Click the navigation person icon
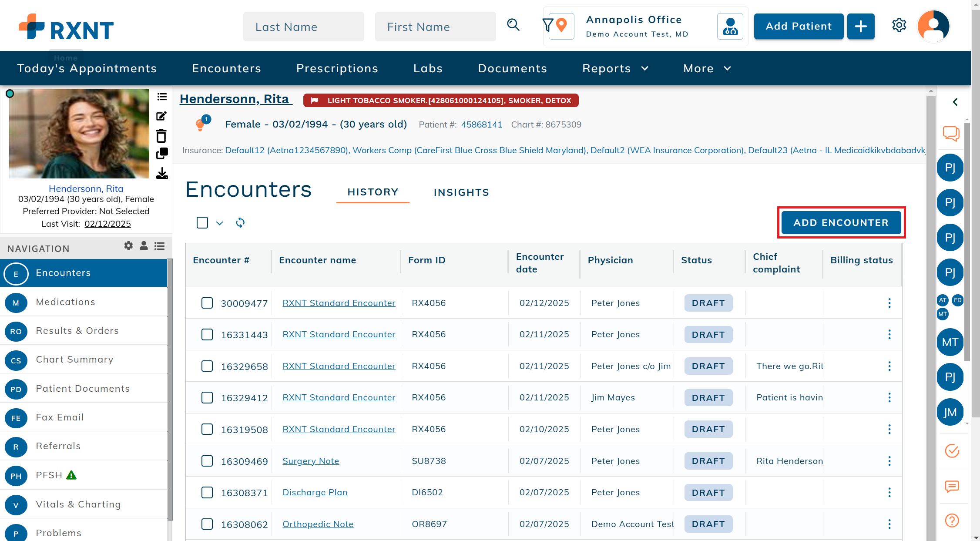The width and height of the screenshot is (980, 541). click(144, 246)
